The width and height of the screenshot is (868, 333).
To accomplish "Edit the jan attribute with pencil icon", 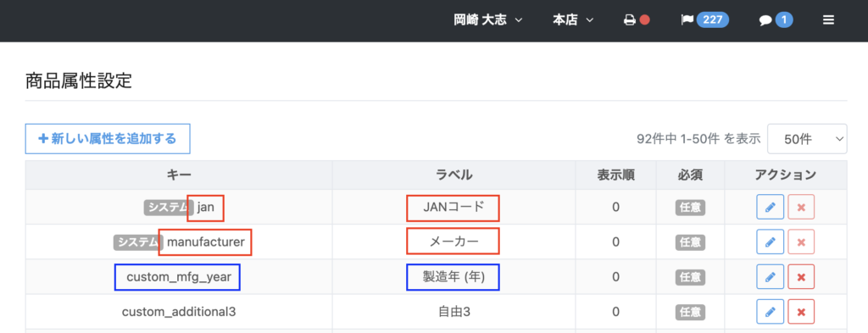I will (x=770, y=208).
